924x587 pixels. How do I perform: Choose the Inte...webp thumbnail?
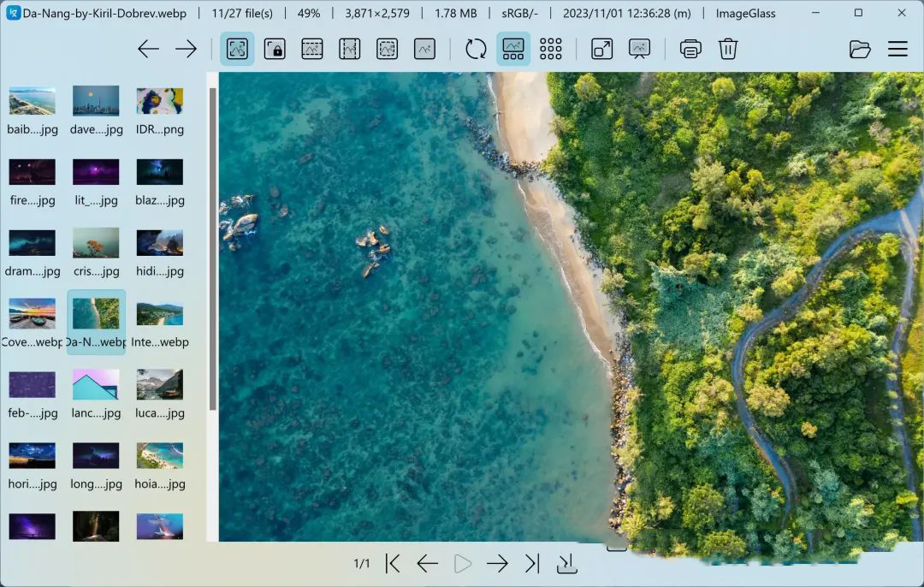(160, 323)
